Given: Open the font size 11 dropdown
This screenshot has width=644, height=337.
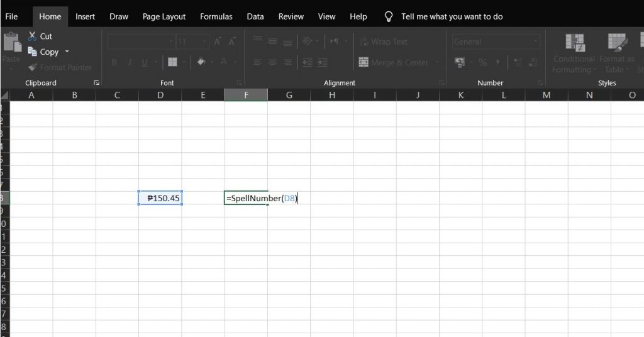Looking at the screenshot, I should [x=204, y=41].
